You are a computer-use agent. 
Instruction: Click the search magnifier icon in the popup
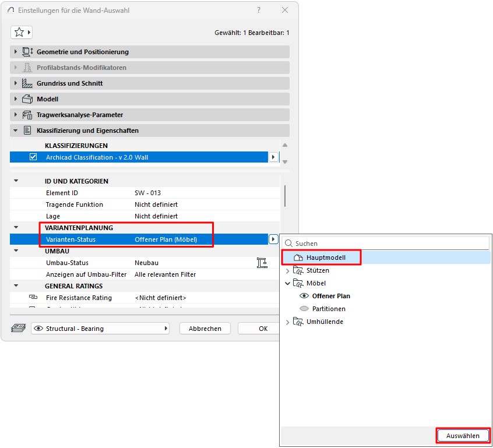click(288, 244)
